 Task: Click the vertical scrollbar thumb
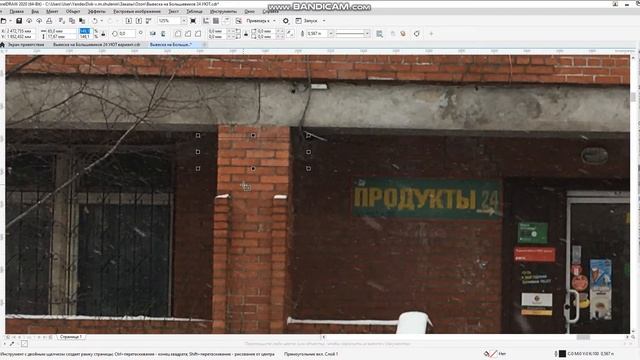pyautogui.click(x=633, y=97)
